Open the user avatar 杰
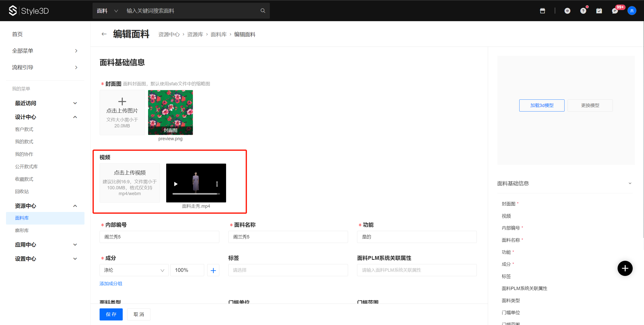Image resolution: width=644 pixels, height=325 pixels. (632, 11)
